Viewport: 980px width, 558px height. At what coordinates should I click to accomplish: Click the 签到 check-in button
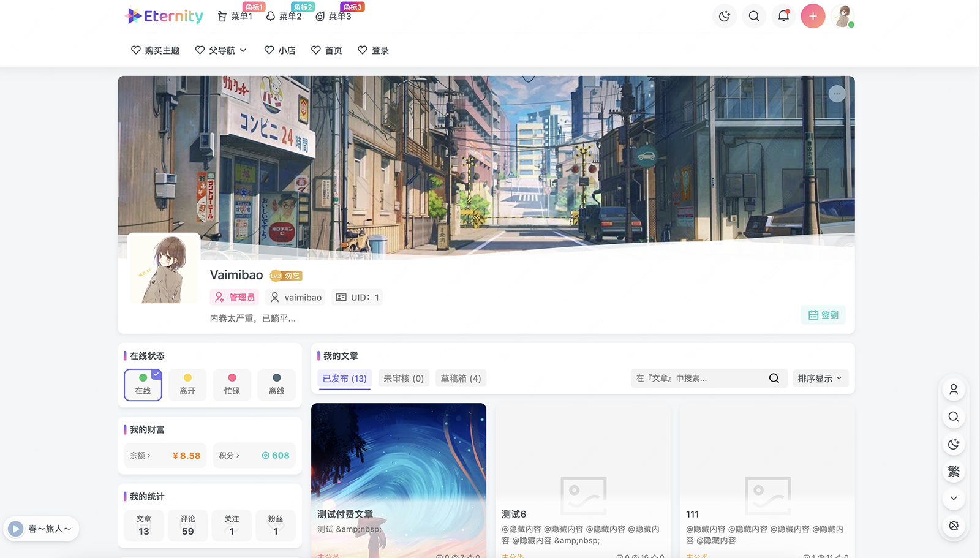(x=823, y=315)
